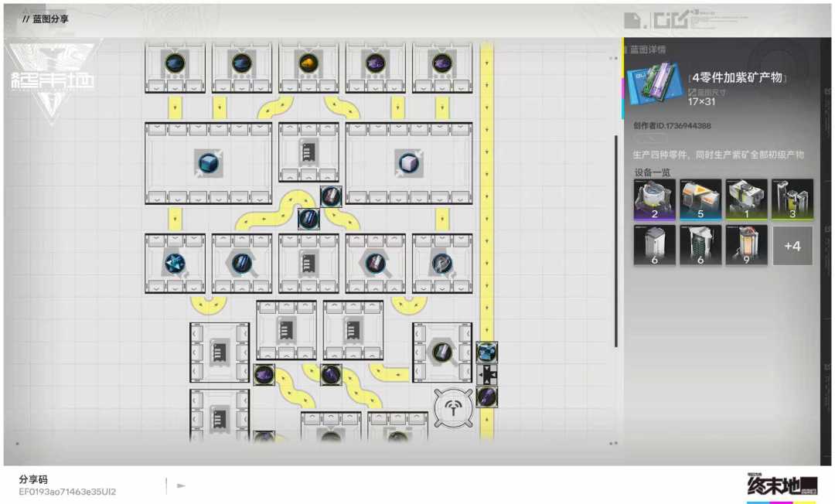This screenshot has height=504, width=835.
Task: Click the share code EF0193ao71463e35UI2
Action: tap(67, 492)
